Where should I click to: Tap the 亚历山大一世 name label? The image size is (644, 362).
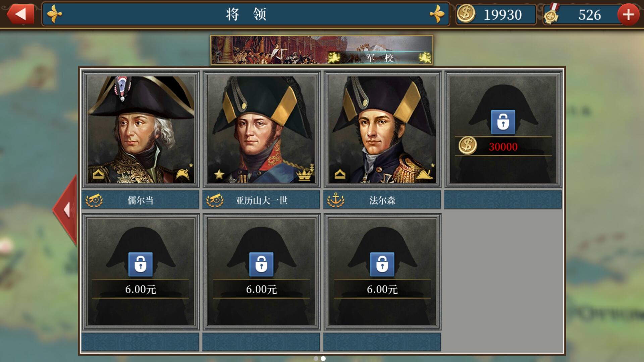point(262,200)
